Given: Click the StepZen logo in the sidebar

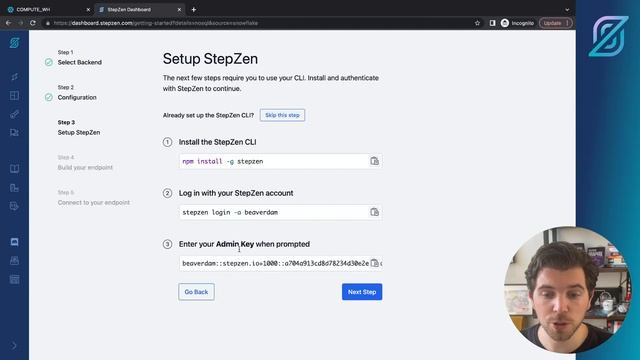Looking at the screenshot, I should [14, 42].
